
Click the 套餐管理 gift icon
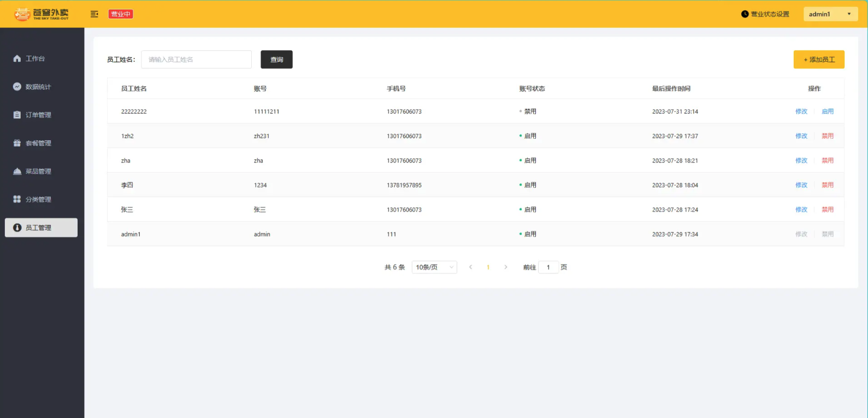click(x=17, y=143)
